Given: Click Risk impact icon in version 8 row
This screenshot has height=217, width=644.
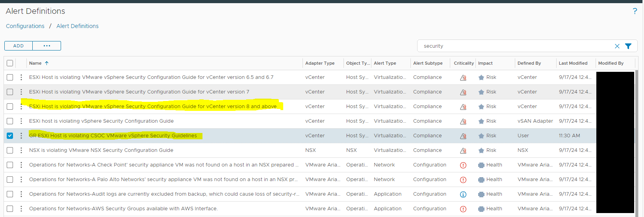Looking at the screenshot, I should [481, 107].
